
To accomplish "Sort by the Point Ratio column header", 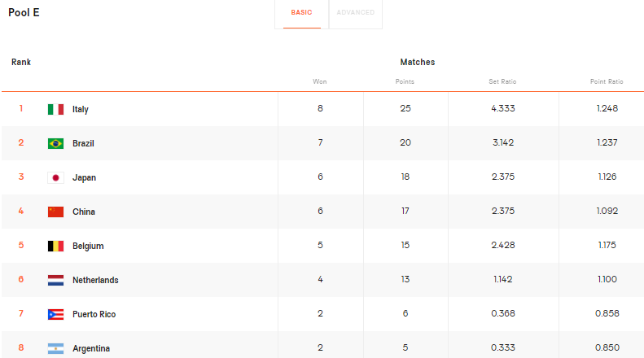I will 607,81.
